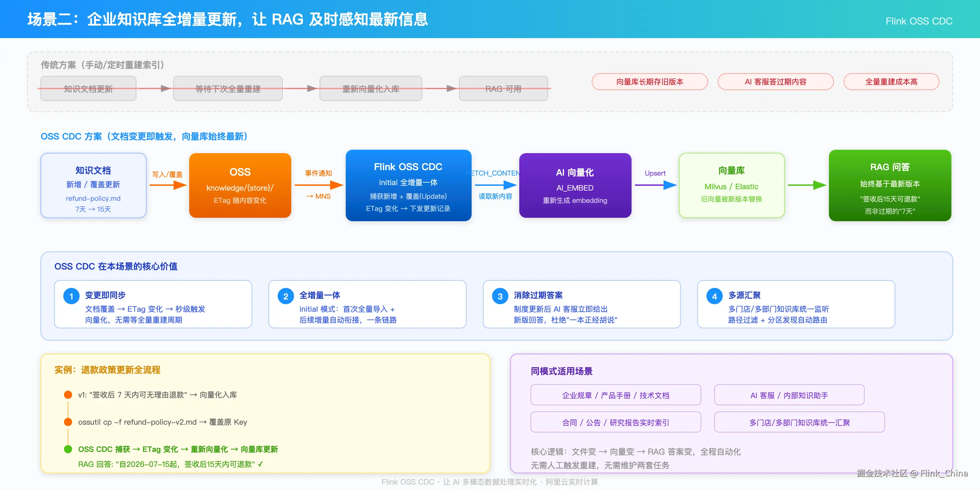The width and height of the screenshot is (980, 490).
Task: Select the AI 客服答过期内容 red pill
Action: click(775, 82)
